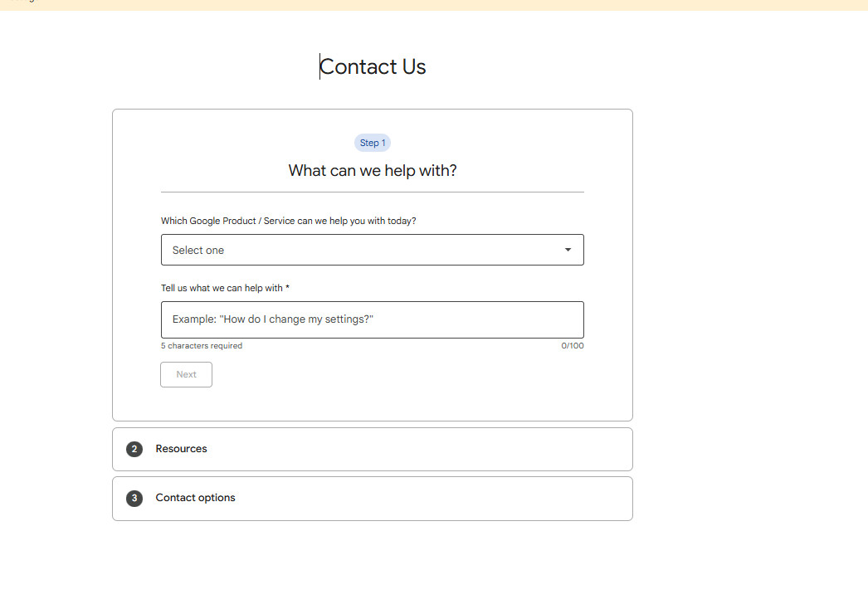Focus the 'Tell us what we can help with' field
Viewport: 868px width, 609px height.
(372, 319)
